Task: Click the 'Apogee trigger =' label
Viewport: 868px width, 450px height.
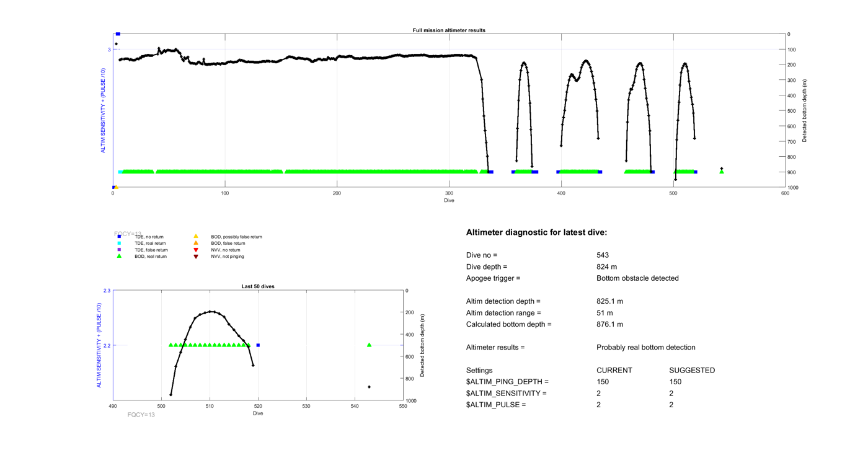Action: [x=493, y=278]
